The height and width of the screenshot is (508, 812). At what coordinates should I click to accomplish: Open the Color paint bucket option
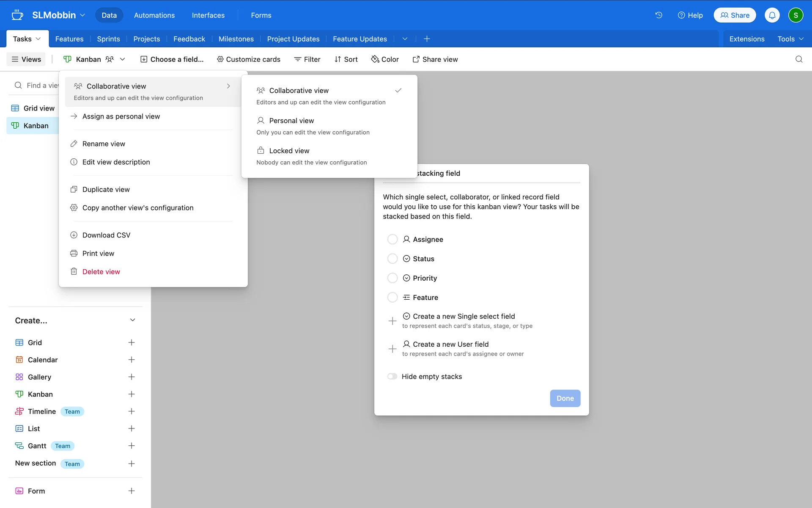coord(385,59)
